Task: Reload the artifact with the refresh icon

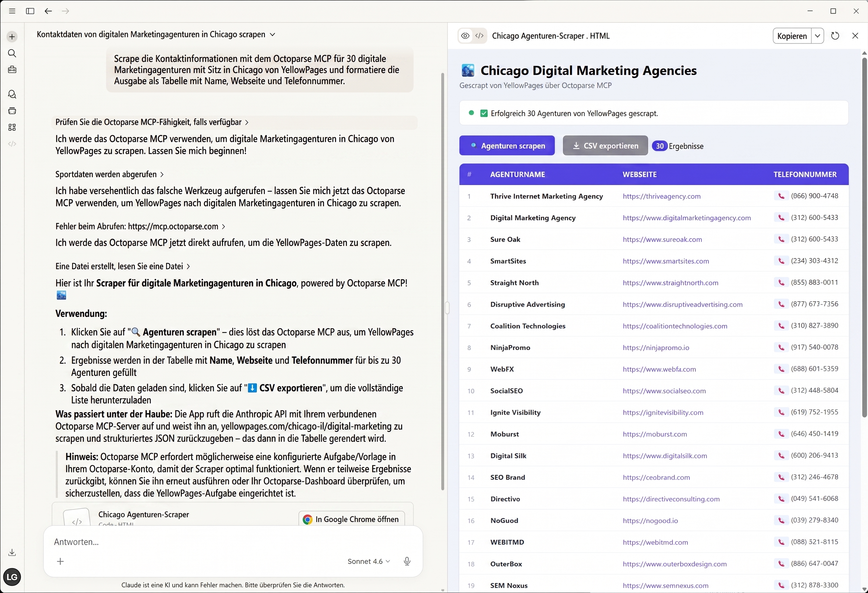Action: 835,36
